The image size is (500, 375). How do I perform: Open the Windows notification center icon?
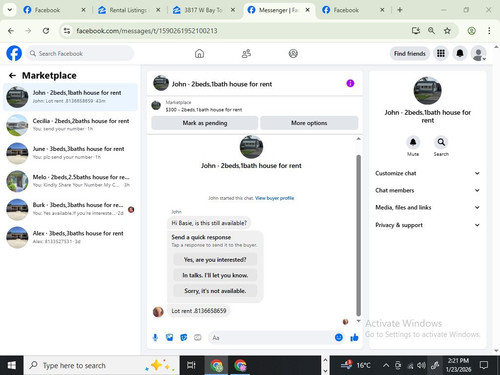[x=484, y=365]
